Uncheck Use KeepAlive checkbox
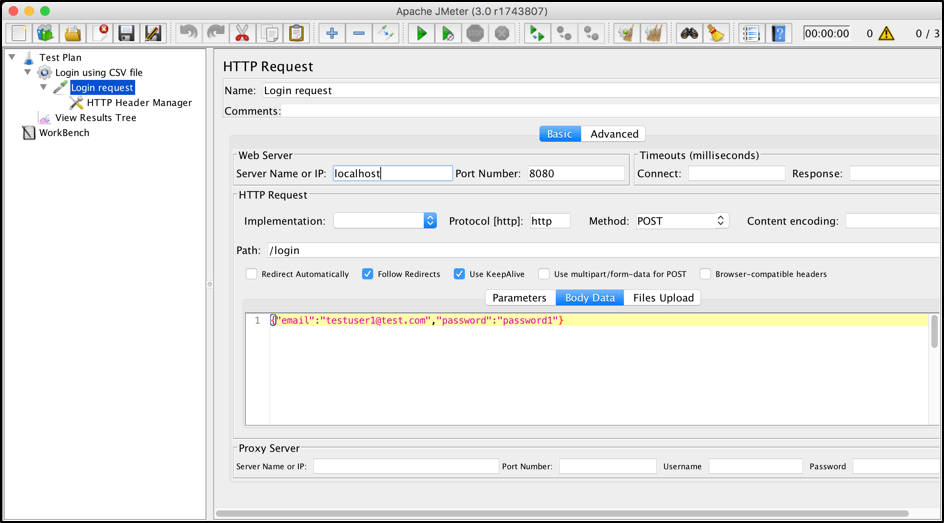The height and width of the screenshot is (523, 944). click(459, 274)
